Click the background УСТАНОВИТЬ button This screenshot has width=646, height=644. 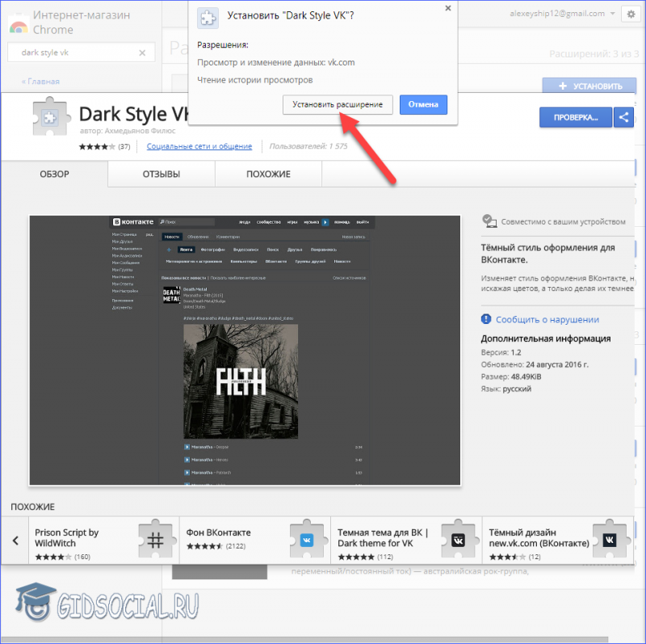tap(589, 86)
